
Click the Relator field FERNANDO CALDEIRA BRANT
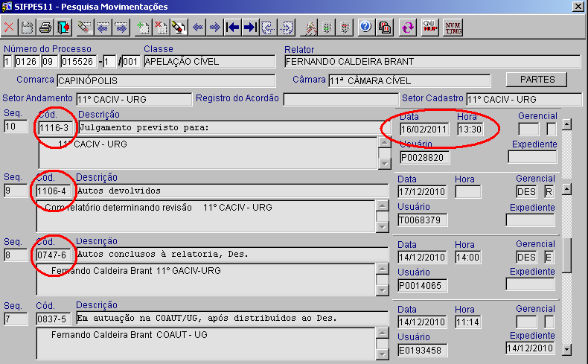[x=432, y=62]
